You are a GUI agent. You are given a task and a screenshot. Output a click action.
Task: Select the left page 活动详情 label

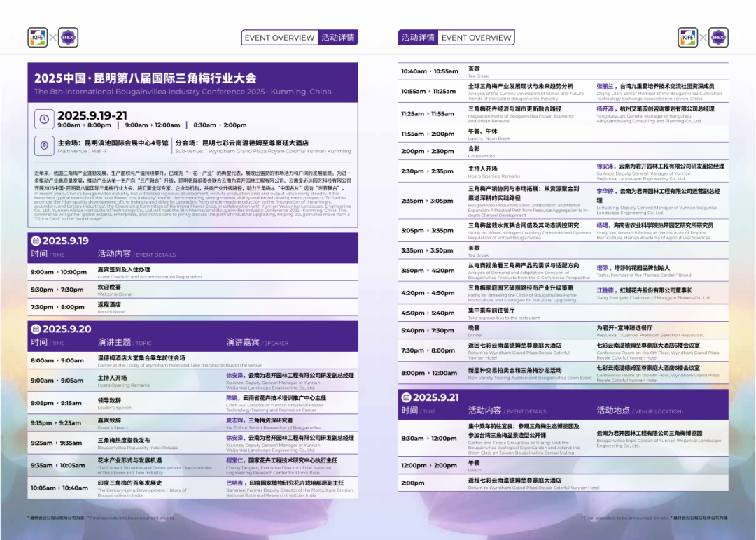[x=338, y=38]
